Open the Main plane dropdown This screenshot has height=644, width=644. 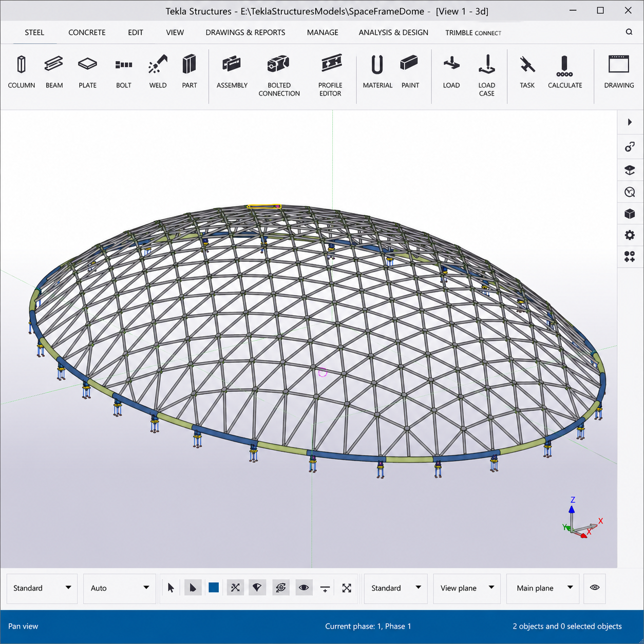[543, 588]
